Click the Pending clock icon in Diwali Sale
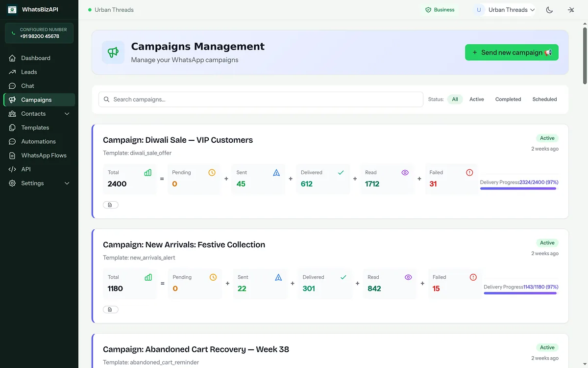Image resolution: width=588 pixels, height=368 pixels. click(x=212, y=173)
